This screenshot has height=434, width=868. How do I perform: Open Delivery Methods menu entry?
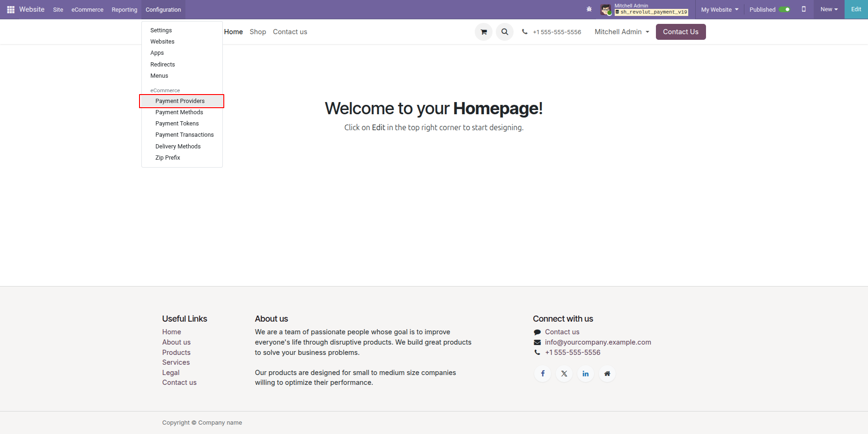click(182, 147)
